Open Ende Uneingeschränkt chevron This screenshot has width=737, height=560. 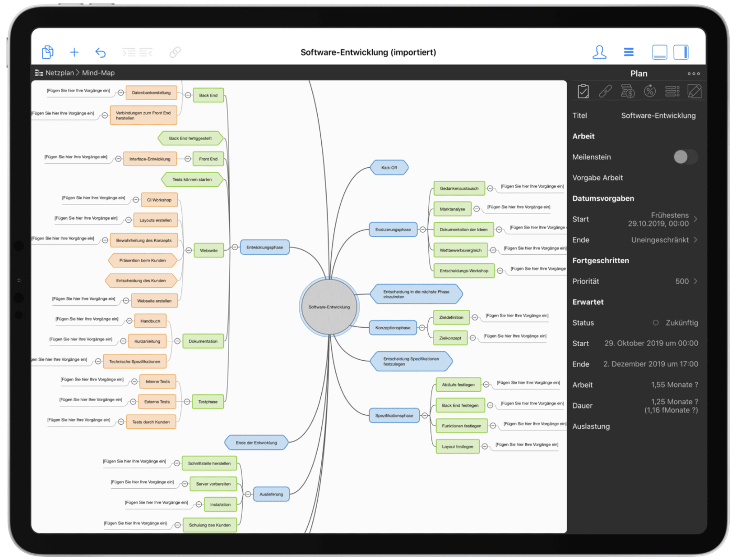(x=696, y=240)
